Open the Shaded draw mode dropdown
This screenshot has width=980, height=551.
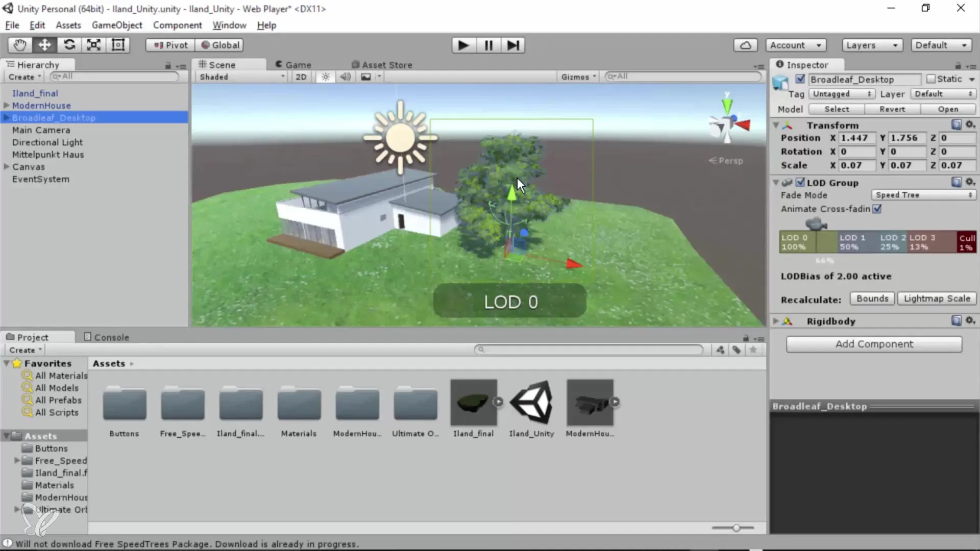[x=242, y=77]
